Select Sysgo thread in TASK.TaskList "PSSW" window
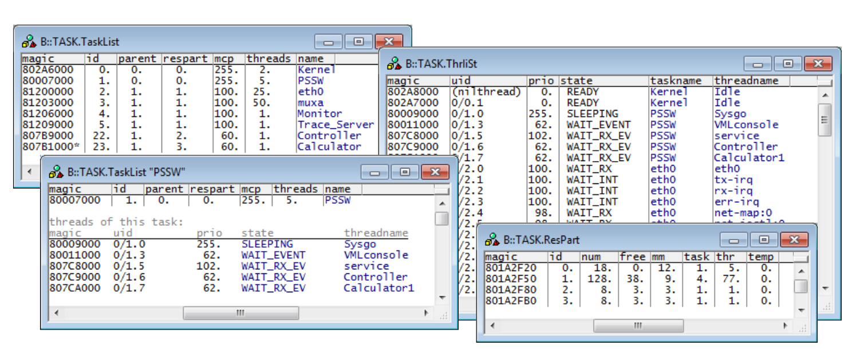The width and height of the screenshot is (868, 353). [x=360, y=244]
